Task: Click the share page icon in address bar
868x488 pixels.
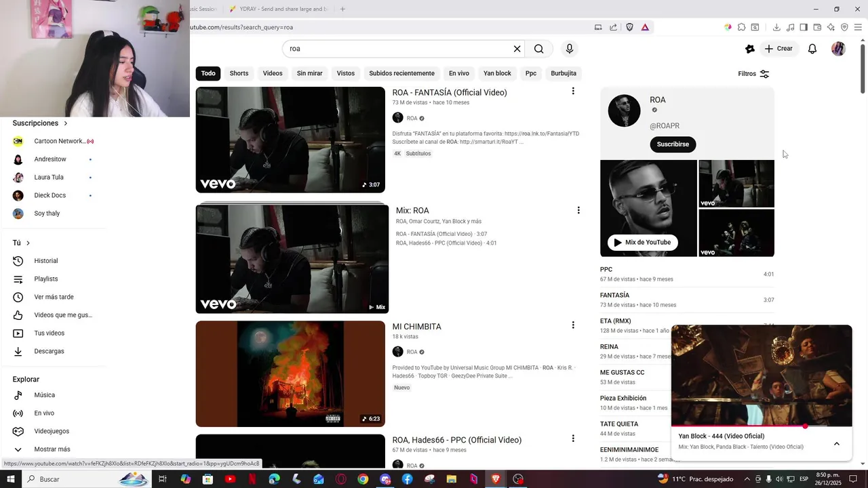Action: point(613,27)
